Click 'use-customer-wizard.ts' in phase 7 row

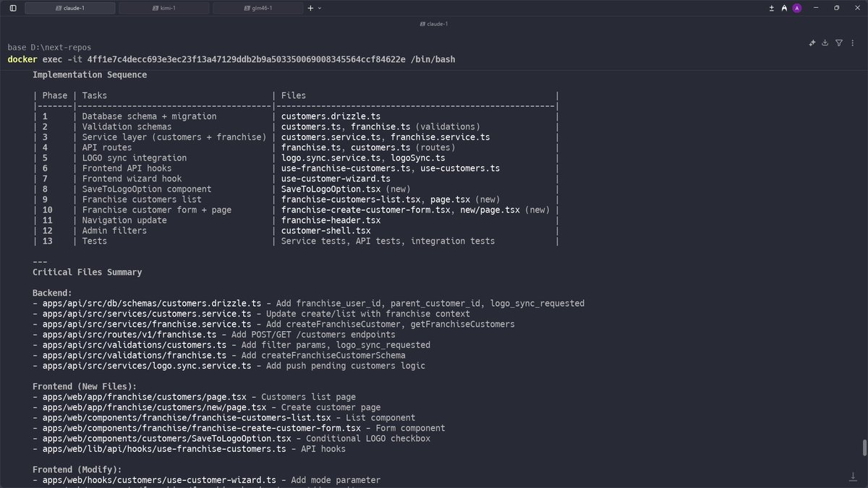[x=336, y=179]
